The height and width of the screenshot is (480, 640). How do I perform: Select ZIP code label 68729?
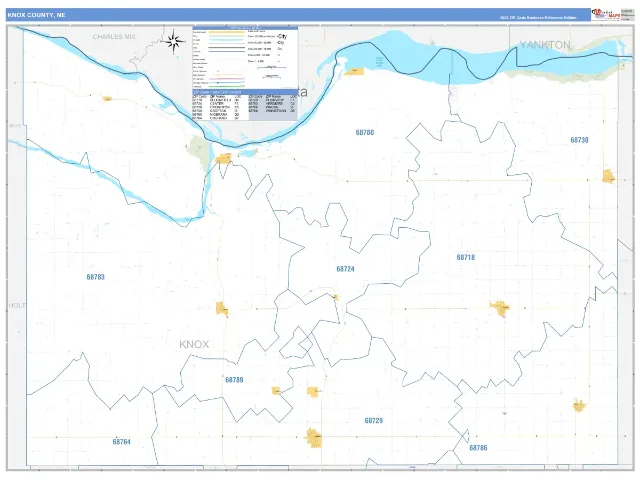[373, 420]
